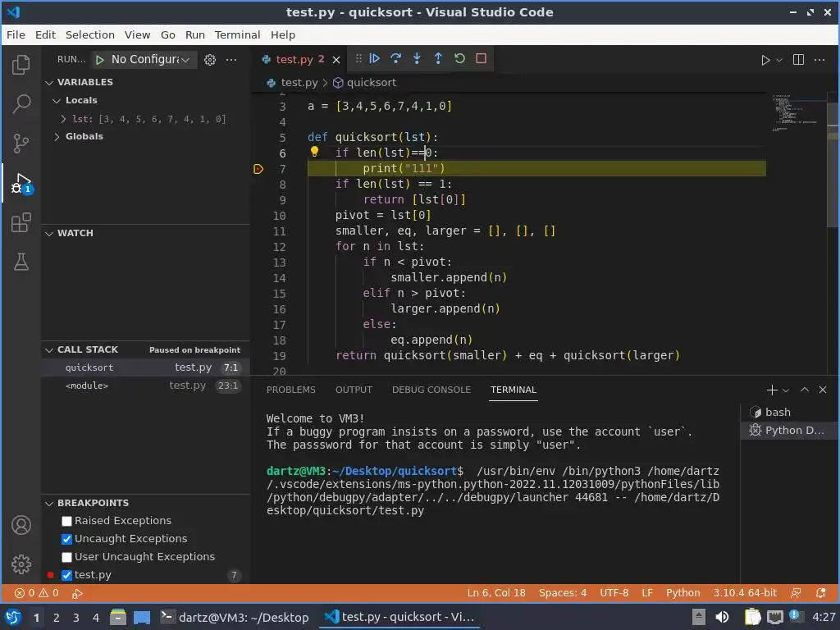Add a new terminal with plus icon
The height and width of the screenshot is (630, 840).
point(772,390)
